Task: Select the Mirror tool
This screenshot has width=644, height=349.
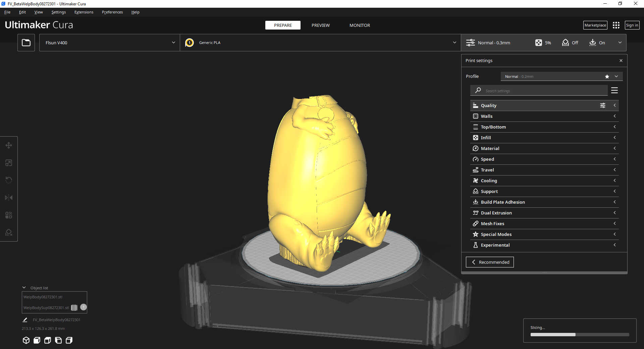Action: tap(9, 198)
